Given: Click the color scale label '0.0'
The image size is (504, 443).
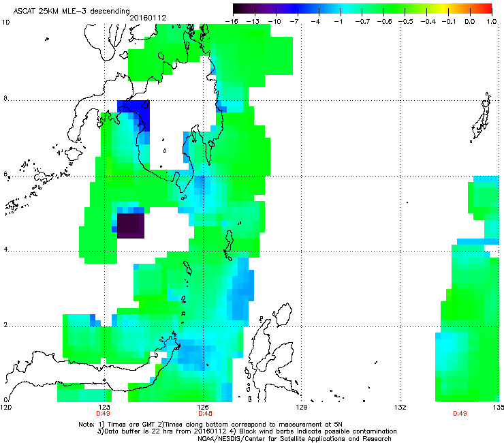Looking at the screenshot, I should click(x=470, y=22).
